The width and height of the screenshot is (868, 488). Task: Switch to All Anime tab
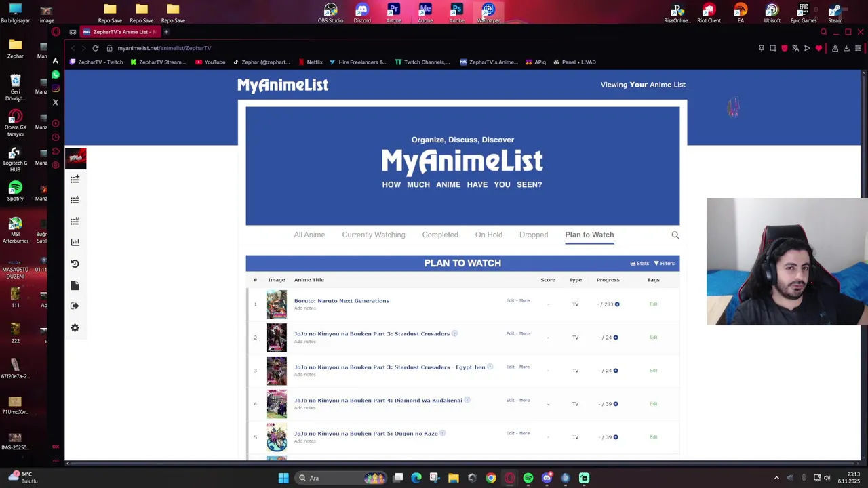(309, 235)
